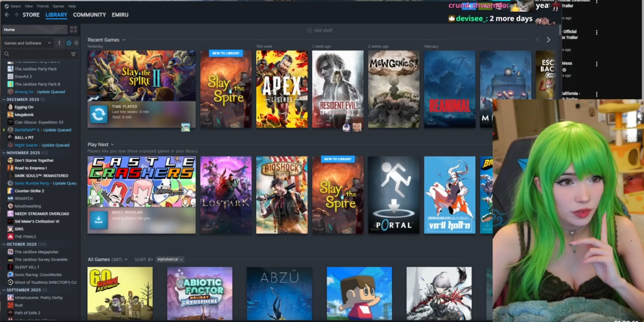
Task: Open the Apex Legends cover in Recent Games
Action: click(282, 89)
